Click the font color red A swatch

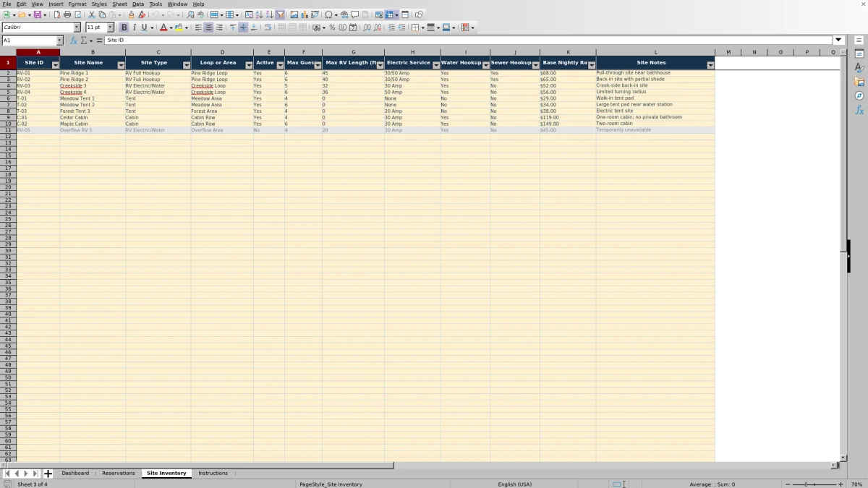163,27
